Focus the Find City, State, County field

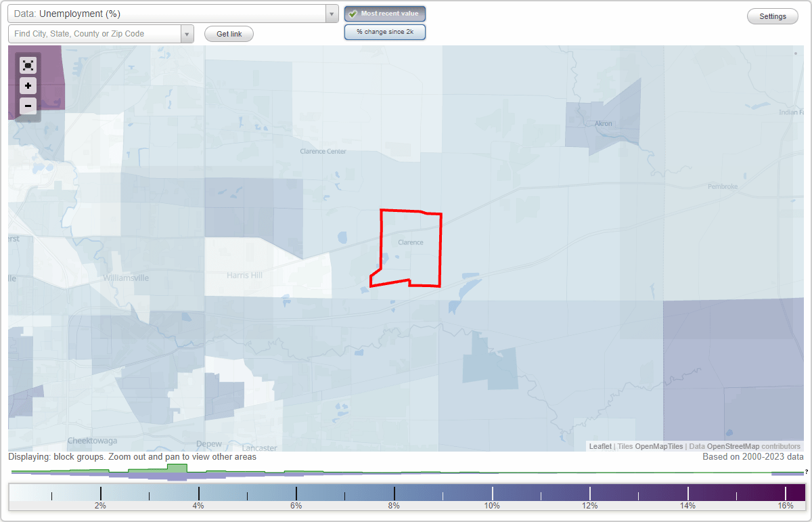95,34
